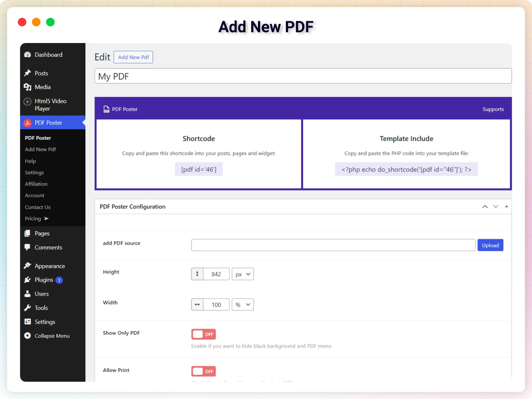The width and height of the screenshot is (532, 399).
Task: Click the PDF Poster document icon in purple header
Action: [x=106, y=109]
